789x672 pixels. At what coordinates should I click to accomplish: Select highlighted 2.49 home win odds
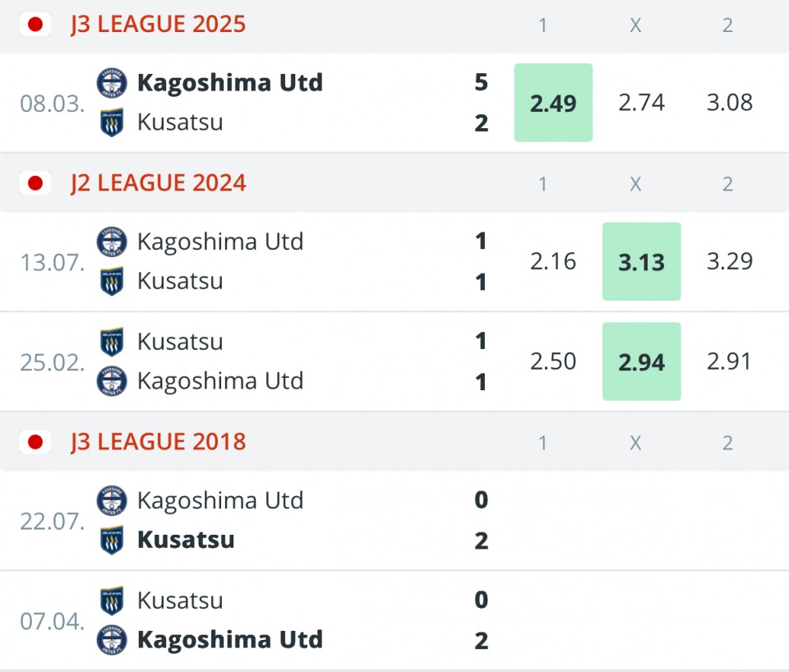point(553,103)
